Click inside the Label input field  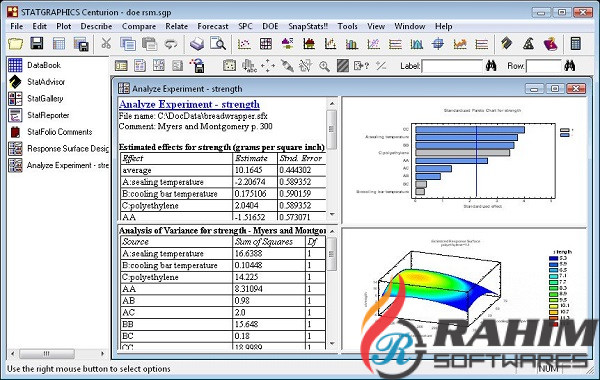452,66
